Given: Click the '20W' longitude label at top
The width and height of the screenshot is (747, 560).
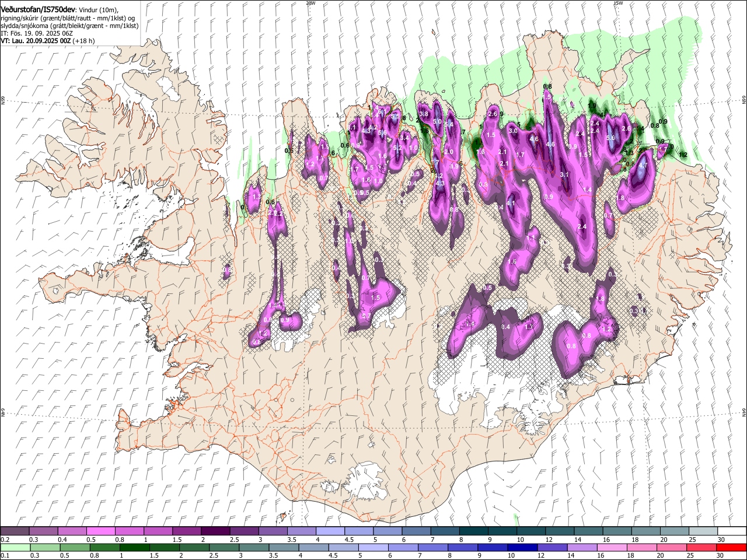Looking at the screenshot, I should coord(310,2).
